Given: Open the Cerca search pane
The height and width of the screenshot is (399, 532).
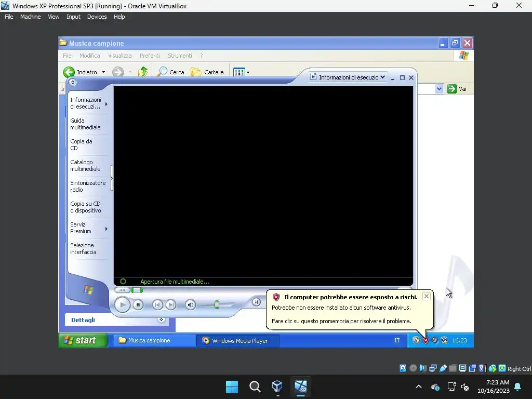Looking at the screenshot, I should (x=171, y=72).
